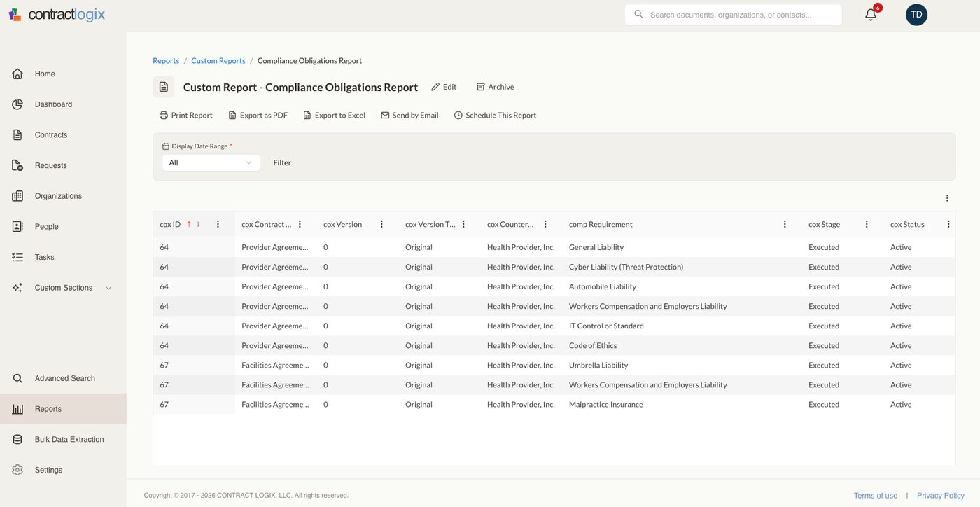The height and width of the screenshot is (507, 980).
Task: Click the Export as PDF file icon
Action: click(x=232, y=116)
